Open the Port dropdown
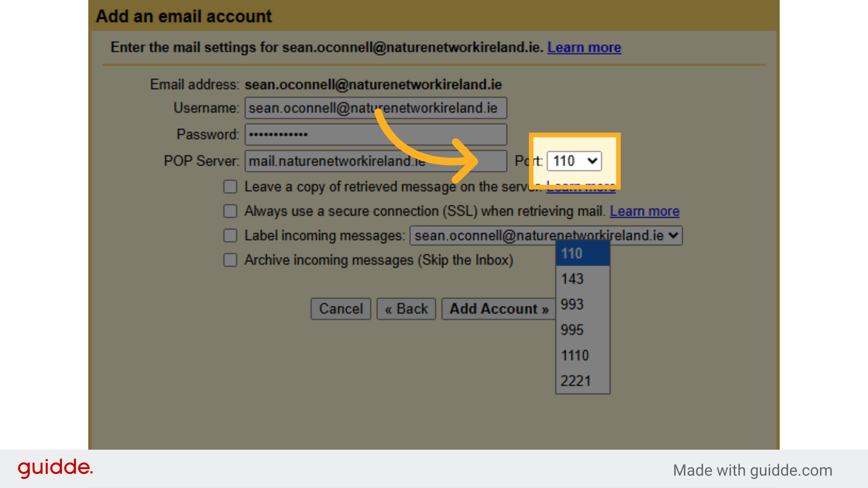 point(574,161)
